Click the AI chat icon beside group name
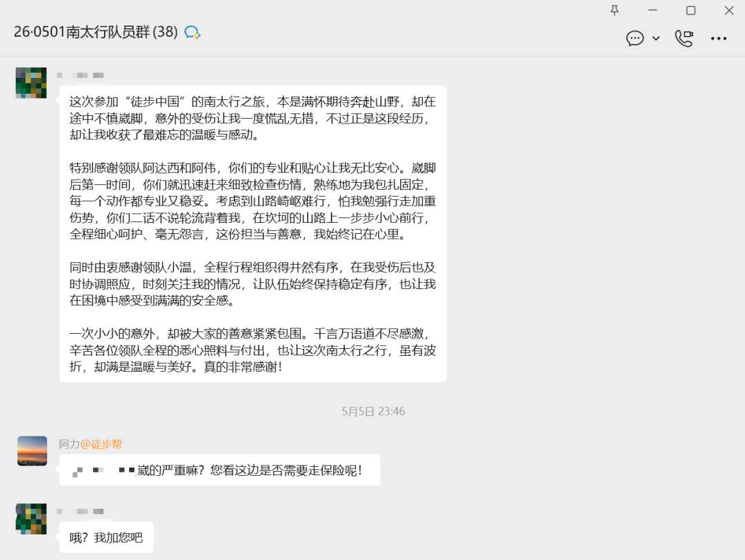The image size is (745, 560). pos(192,32)
